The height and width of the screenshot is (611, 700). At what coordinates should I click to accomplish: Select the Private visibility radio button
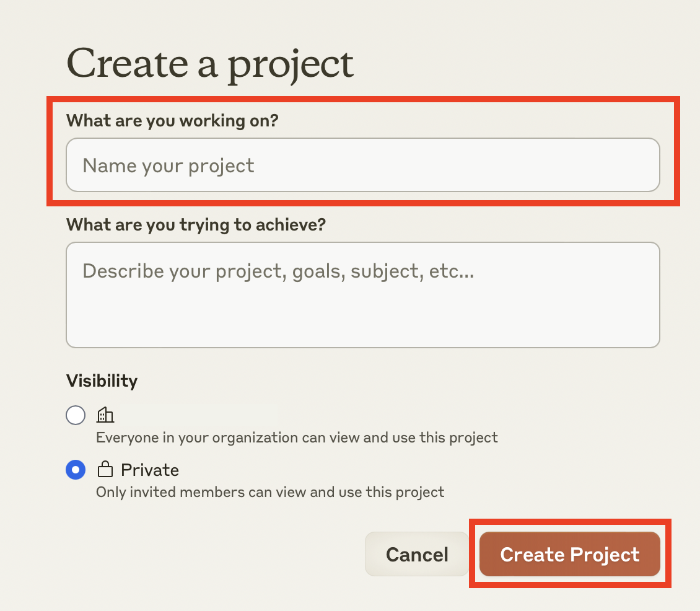(x=76, y=469)
